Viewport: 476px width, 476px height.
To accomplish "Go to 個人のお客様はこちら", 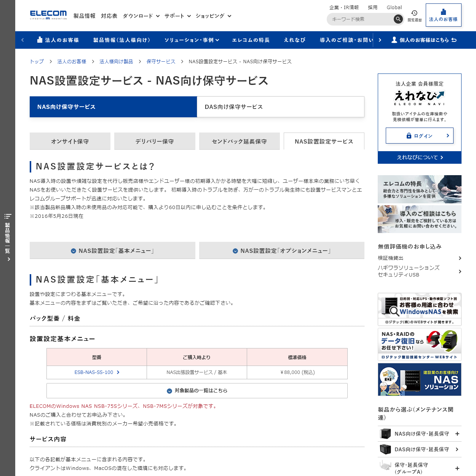I will [x=424, y=40].
